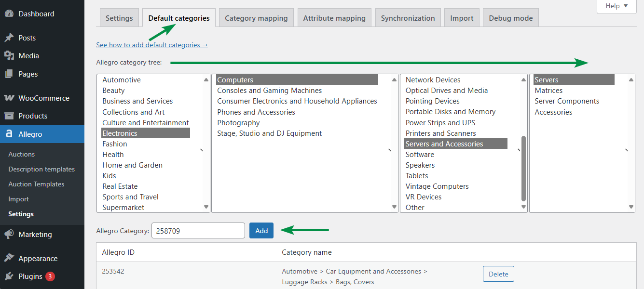The height and width of the screenshot is (289, 644).
Task: Click the Marketing megaphone icon
Action: coord(9,235)
